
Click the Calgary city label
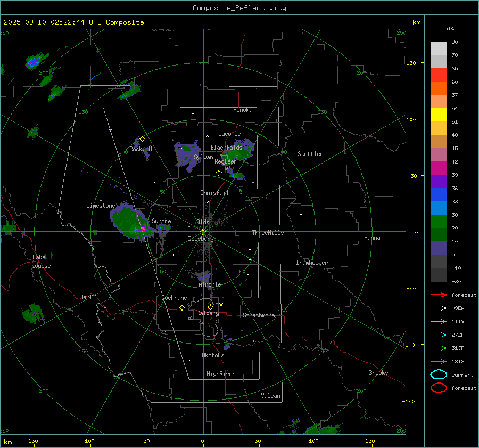(x=208, y=313)
